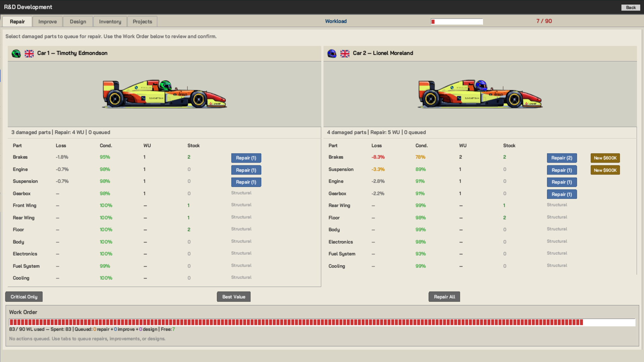
Task: Click the UK flag beside Lionel Moreland
Action: [x=345, y=53]
